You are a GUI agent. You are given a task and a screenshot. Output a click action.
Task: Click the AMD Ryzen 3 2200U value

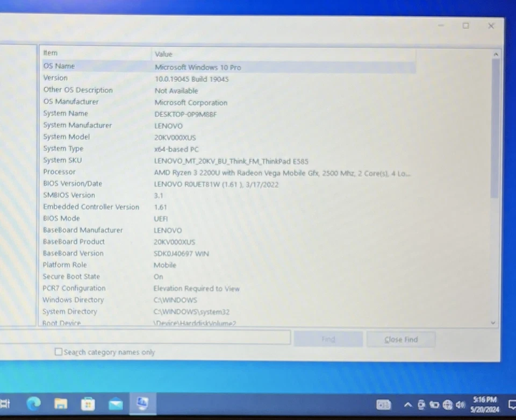282,173
